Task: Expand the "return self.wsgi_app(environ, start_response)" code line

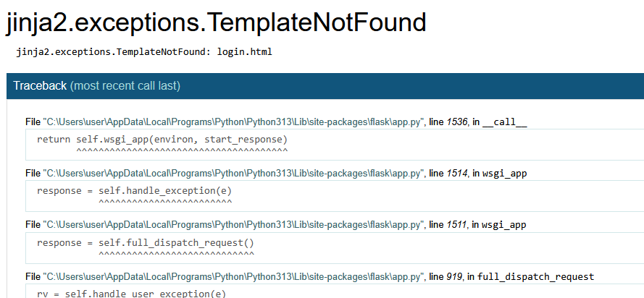Action: (x=162, y=140)
